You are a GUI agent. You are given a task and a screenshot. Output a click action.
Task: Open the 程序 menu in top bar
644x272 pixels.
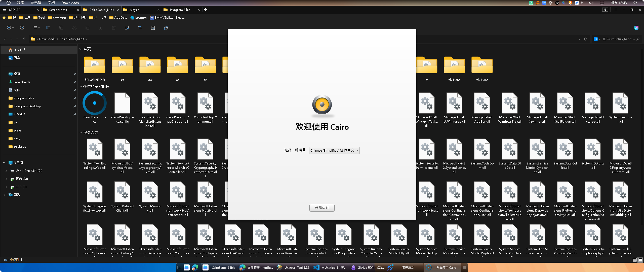(21, 3)
